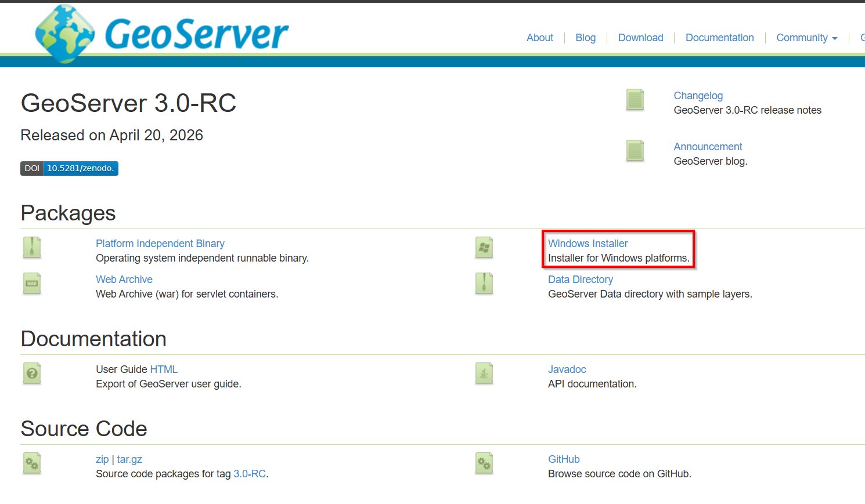Open the Blog navigation link
This screenshot has width=865, height=504.
585,38
